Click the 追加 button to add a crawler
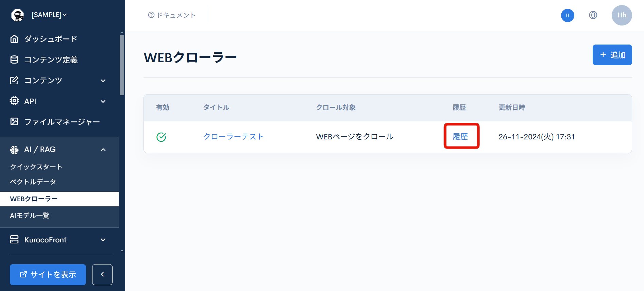644x291 pixels. pyautogui.click(x=612, y=55)
